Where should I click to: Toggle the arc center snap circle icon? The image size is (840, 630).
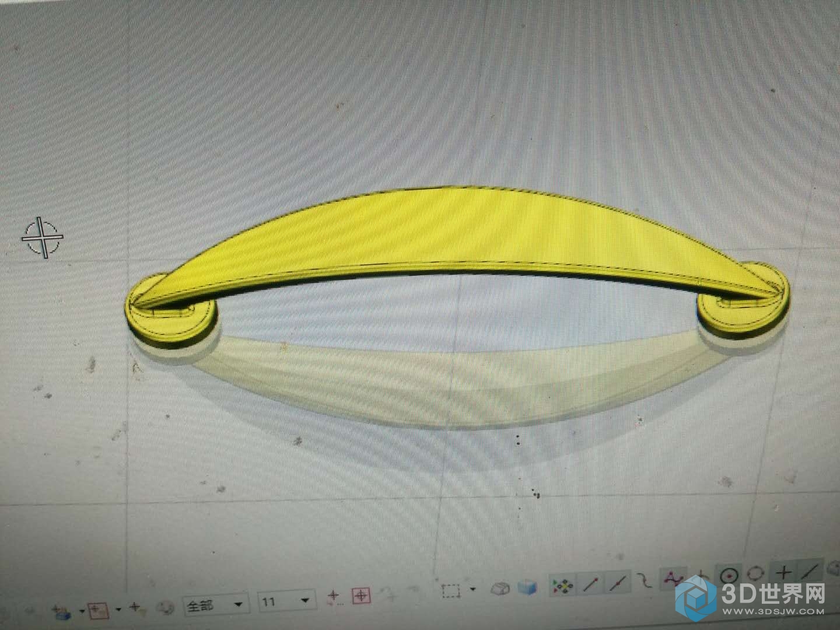pyautogui.click(x=729, y=575)
